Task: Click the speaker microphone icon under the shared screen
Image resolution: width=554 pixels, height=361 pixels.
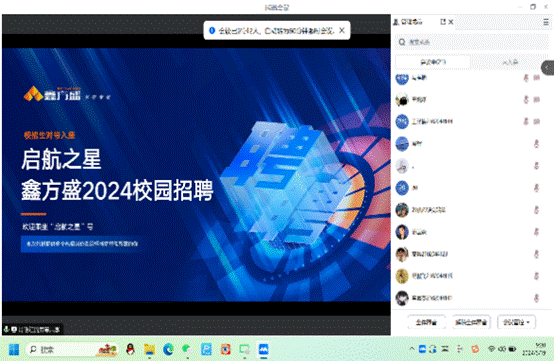Action: (6, 329)
